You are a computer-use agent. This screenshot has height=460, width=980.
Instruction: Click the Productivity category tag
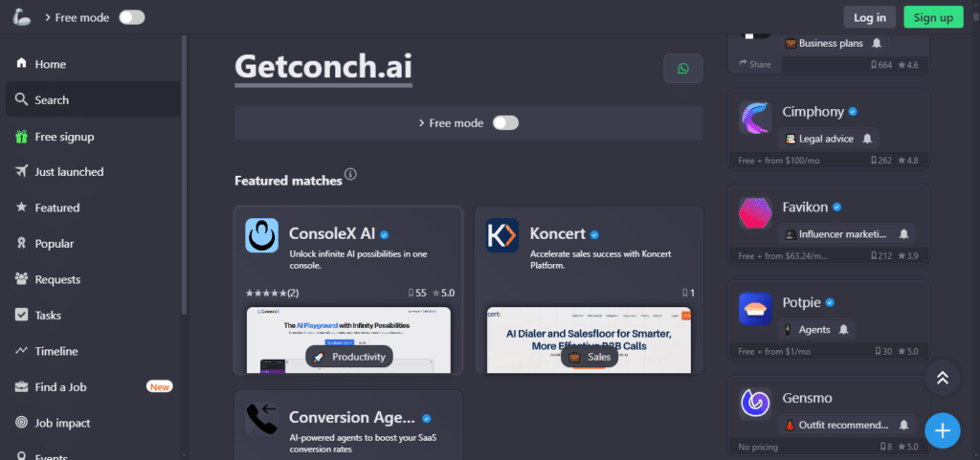tap(349, 357)
